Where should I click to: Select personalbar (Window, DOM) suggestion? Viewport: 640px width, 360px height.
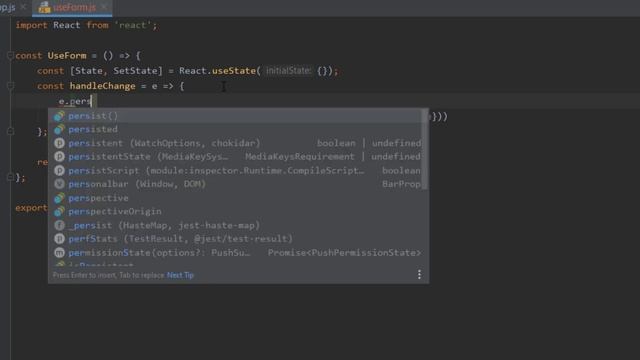237,184
